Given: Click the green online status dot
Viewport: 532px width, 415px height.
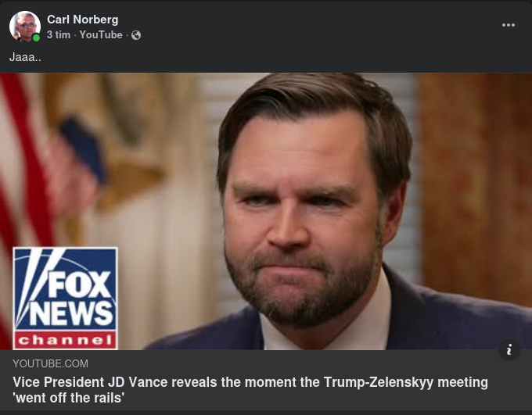Looking at the screenshot, I should coord(36,38).
